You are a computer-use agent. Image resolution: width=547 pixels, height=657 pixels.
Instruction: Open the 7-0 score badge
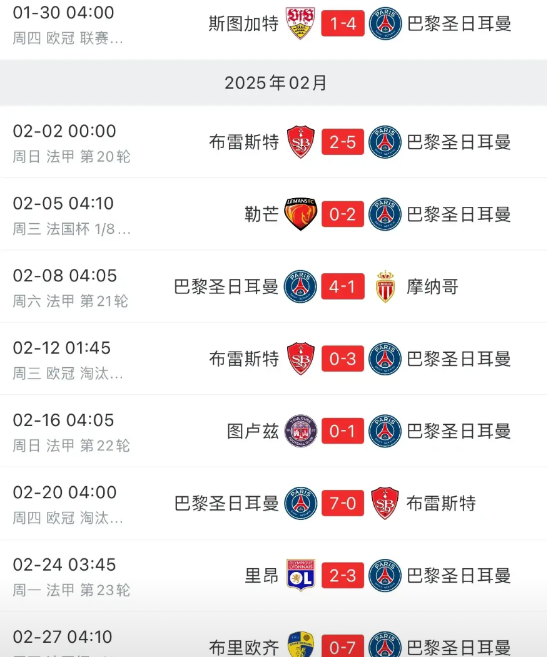point(343,503)
